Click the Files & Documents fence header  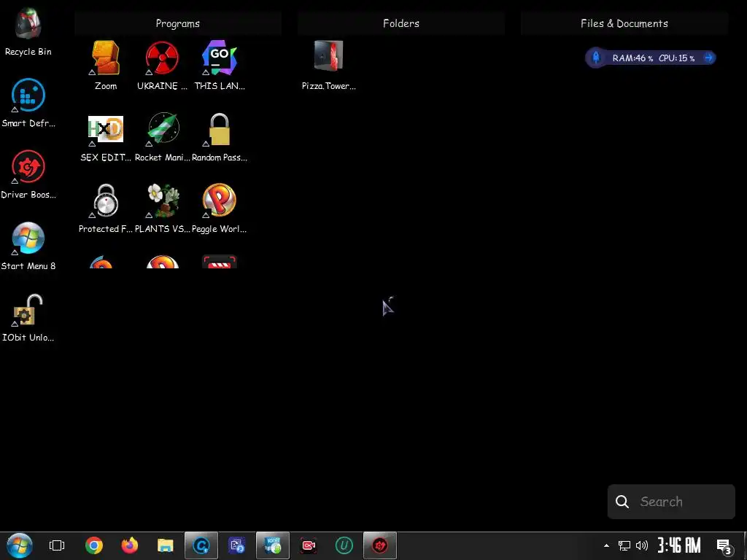point(624,23)
